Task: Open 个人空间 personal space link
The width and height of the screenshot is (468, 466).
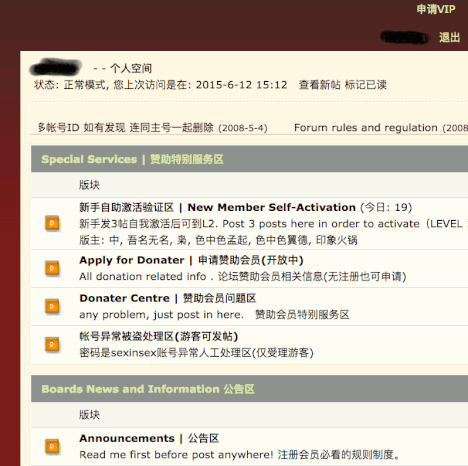Action: click(131, 68)
